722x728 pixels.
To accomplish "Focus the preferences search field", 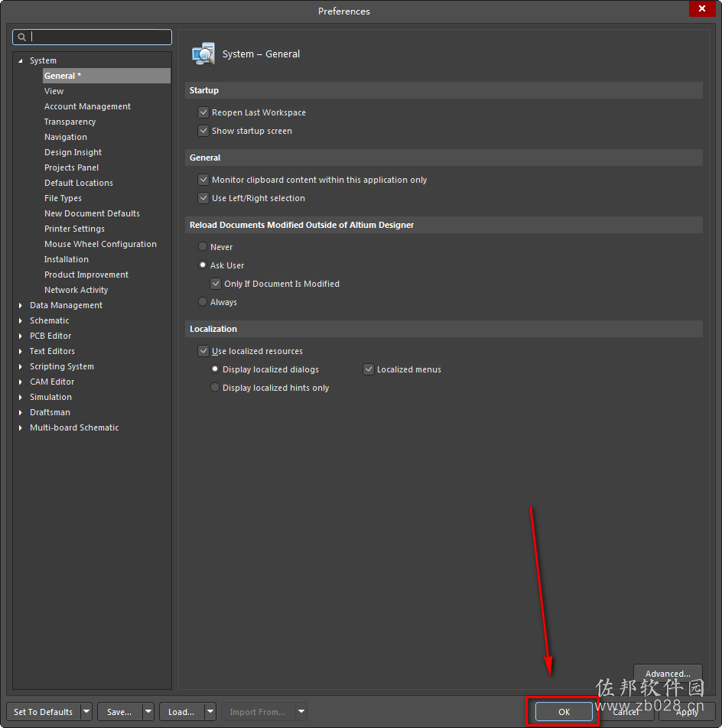I will click(x=92, y=37).
